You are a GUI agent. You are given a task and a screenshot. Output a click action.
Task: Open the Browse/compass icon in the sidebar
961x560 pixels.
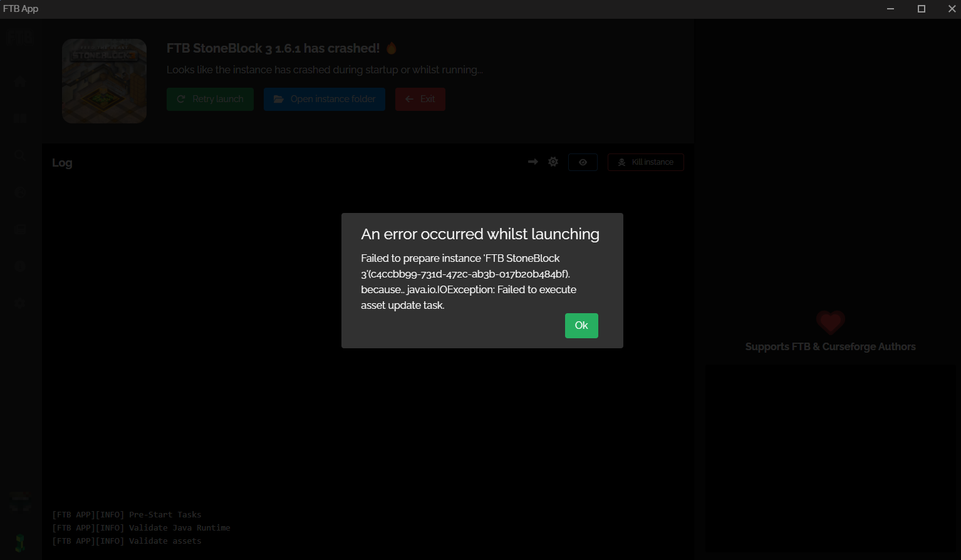coord(19,192)
